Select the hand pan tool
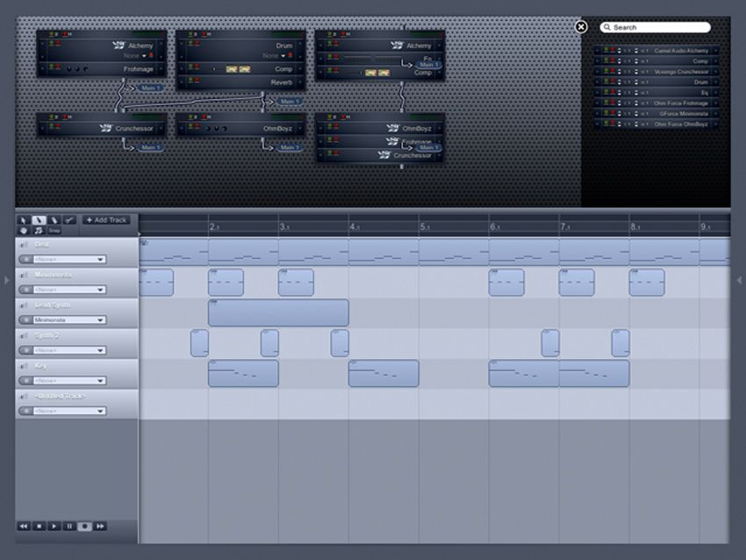 coord(23,229)
